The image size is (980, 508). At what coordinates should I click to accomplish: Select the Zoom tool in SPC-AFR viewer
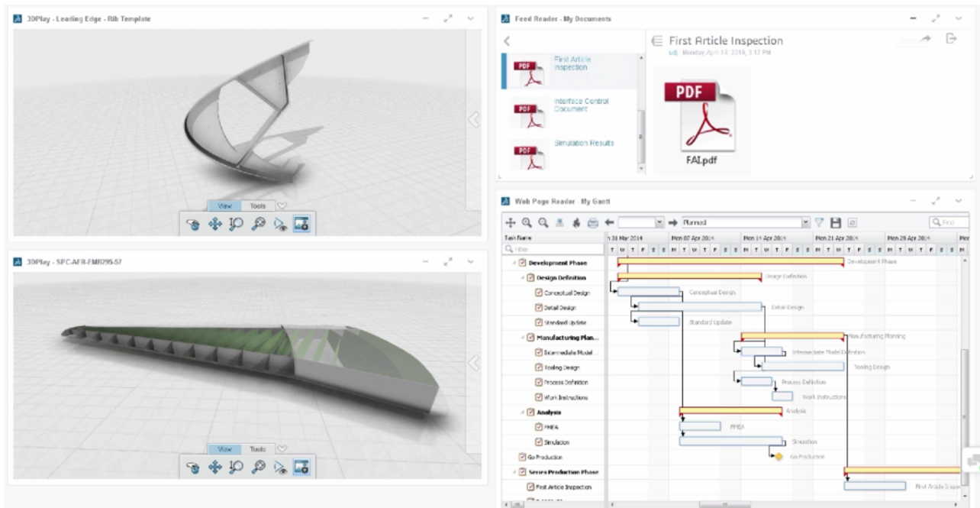click(237, 468)
